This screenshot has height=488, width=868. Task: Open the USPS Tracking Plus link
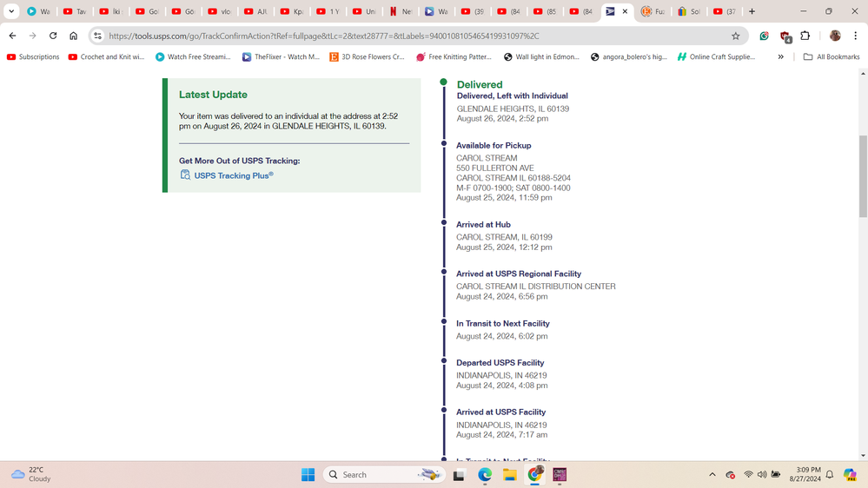[233, 175]
